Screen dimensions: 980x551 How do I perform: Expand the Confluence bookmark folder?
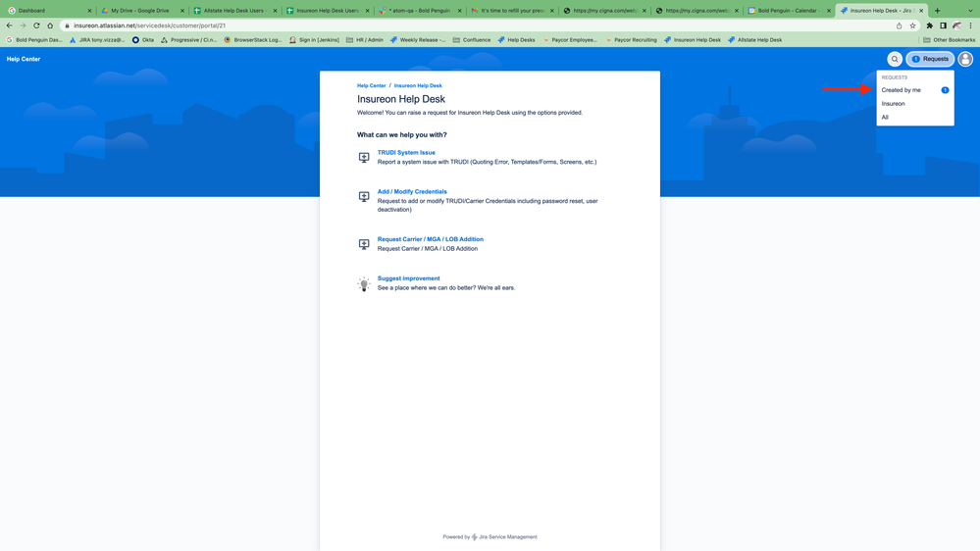point(471,40)
